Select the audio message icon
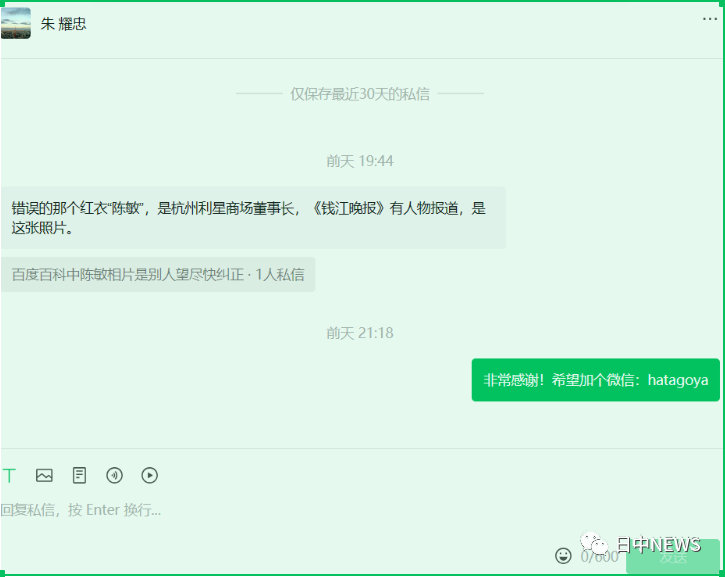The width and height of the screenshot is (725, 577). click(114, 475)
